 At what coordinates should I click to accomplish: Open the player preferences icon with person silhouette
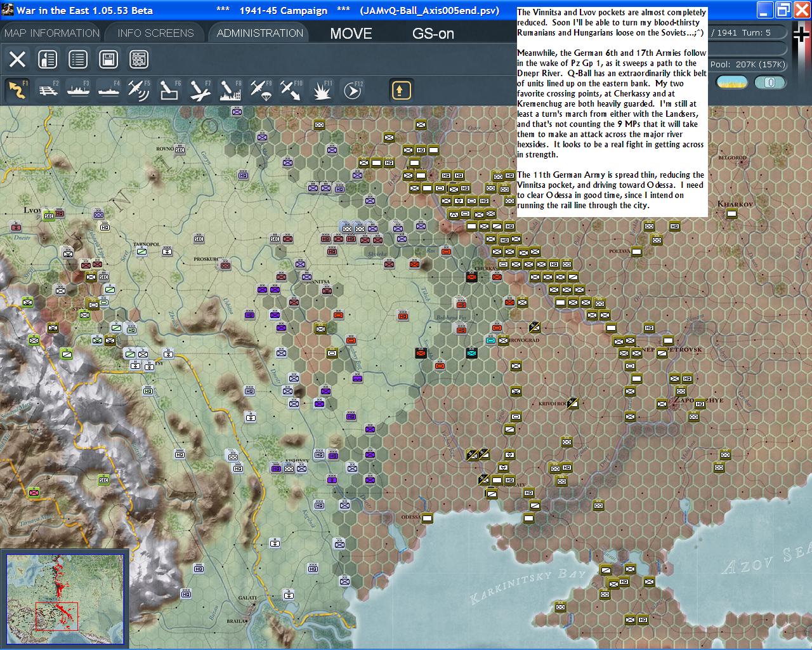tap(48, 60)
